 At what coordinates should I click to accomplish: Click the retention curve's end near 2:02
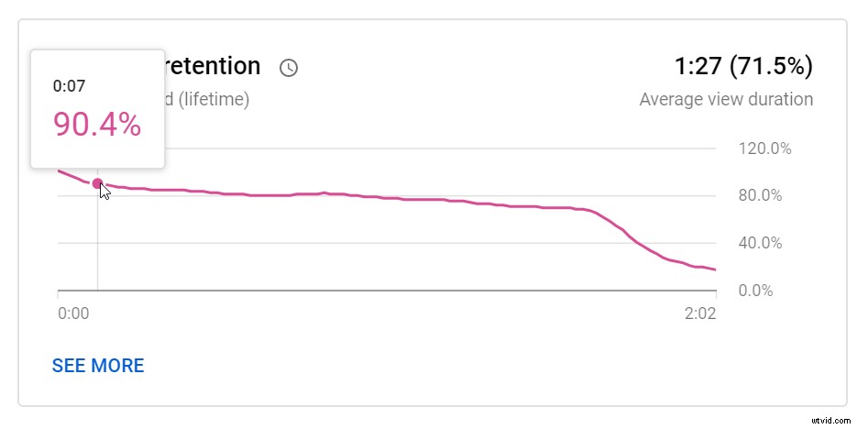pyautogui.click(x=712, y=269)
